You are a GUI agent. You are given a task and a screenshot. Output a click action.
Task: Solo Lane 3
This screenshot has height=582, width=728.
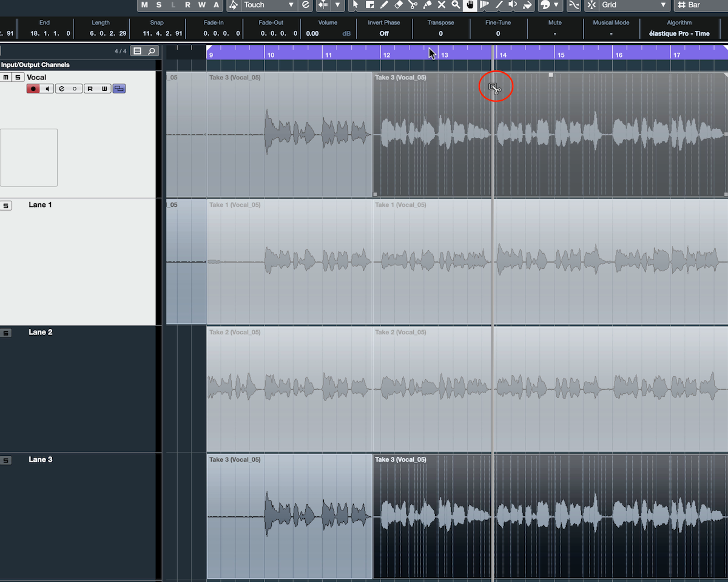point(5,461)
